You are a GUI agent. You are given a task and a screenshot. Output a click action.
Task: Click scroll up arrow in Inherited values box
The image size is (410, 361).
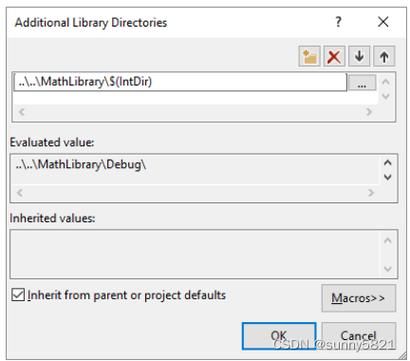[x=387, y=240]
